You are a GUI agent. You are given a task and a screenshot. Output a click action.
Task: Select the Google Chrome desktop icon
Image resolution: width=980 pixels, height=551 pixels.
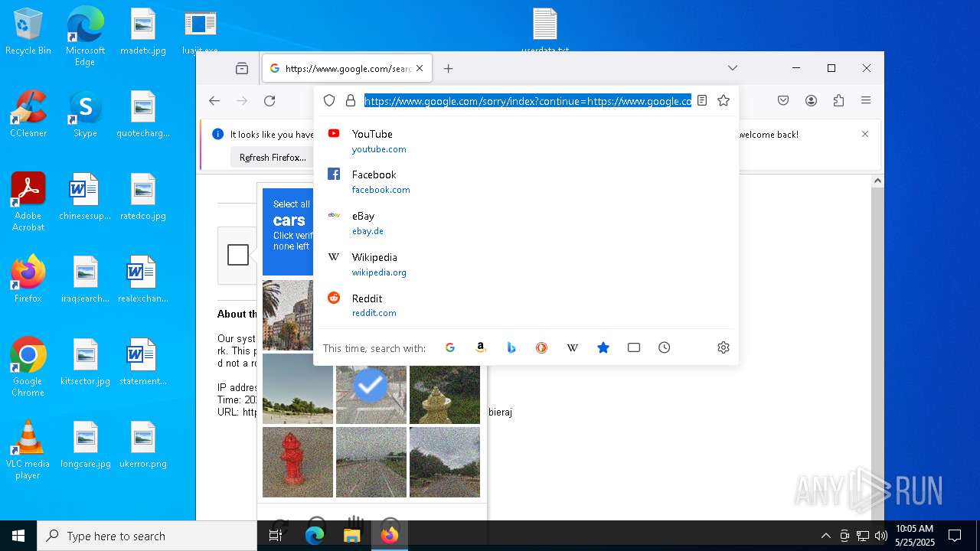click(x=28, y=367)
